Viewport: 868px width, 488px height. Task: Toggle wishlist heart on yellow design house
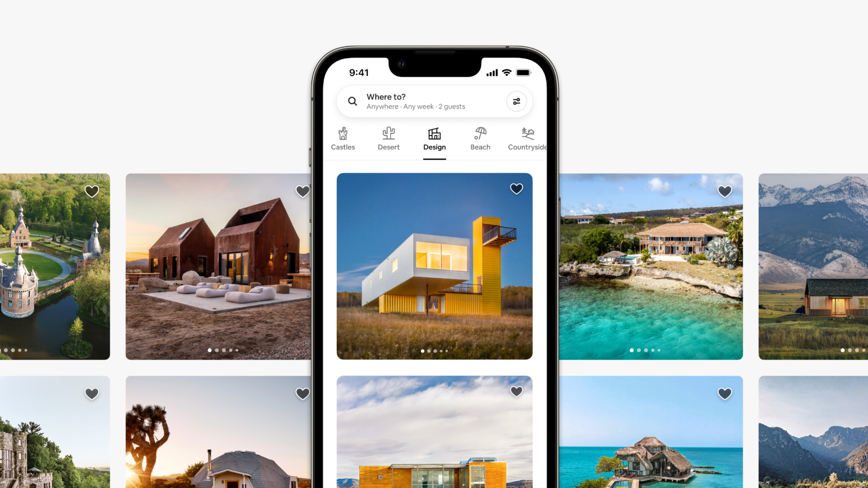[516, 189]
